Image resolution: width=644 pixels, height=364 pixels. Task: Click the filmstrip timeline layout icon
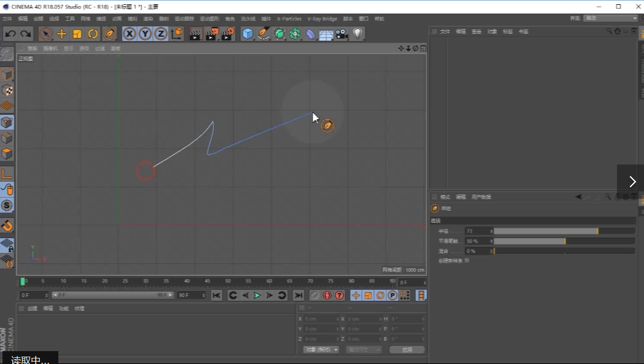click(421, 295)
